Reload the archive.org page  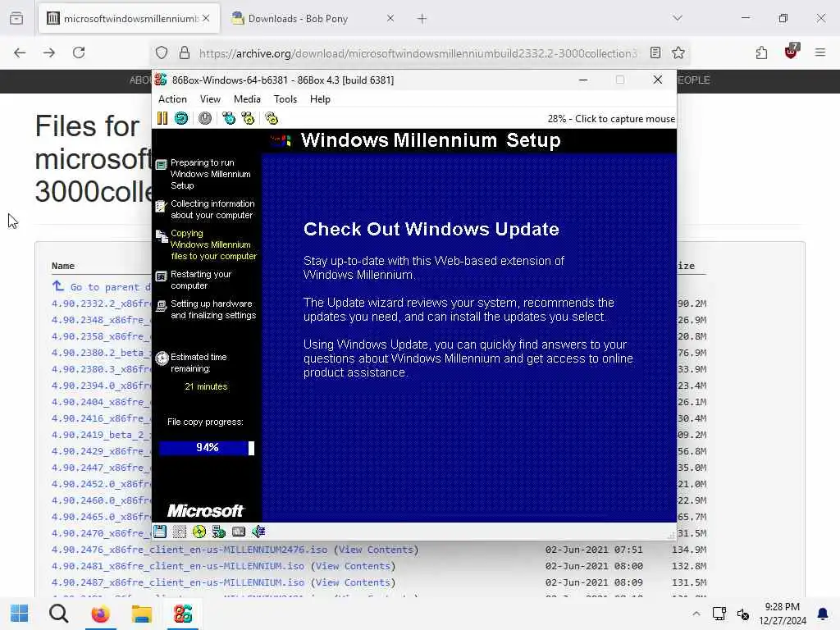pyautogui.click(x=79, y=52)
